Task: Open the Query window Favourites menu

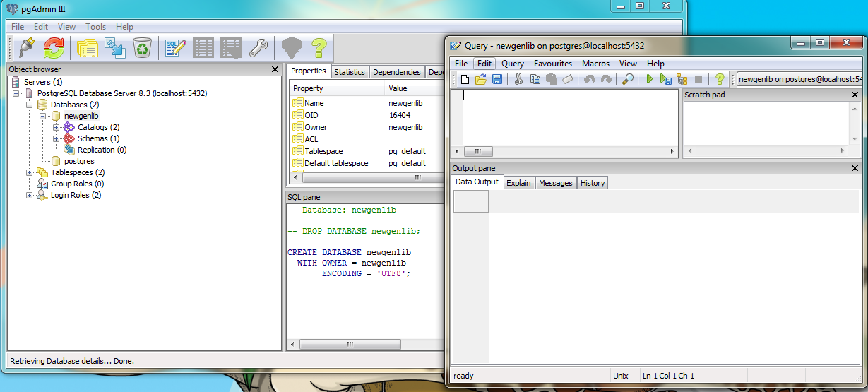Action: [553, 64]
